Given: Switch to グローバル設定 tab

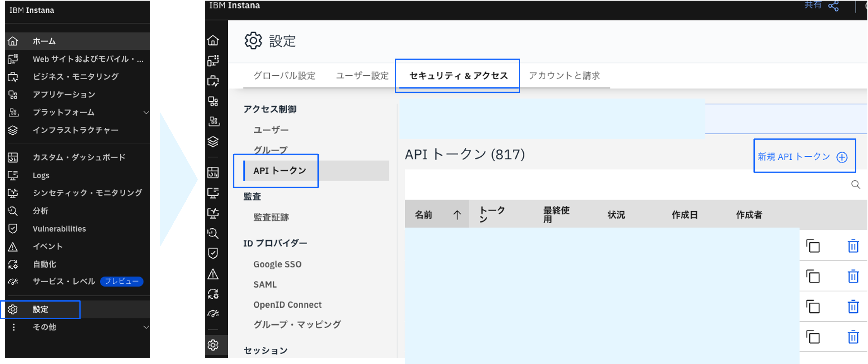Looking at the screenshot, I should point(284,76).
